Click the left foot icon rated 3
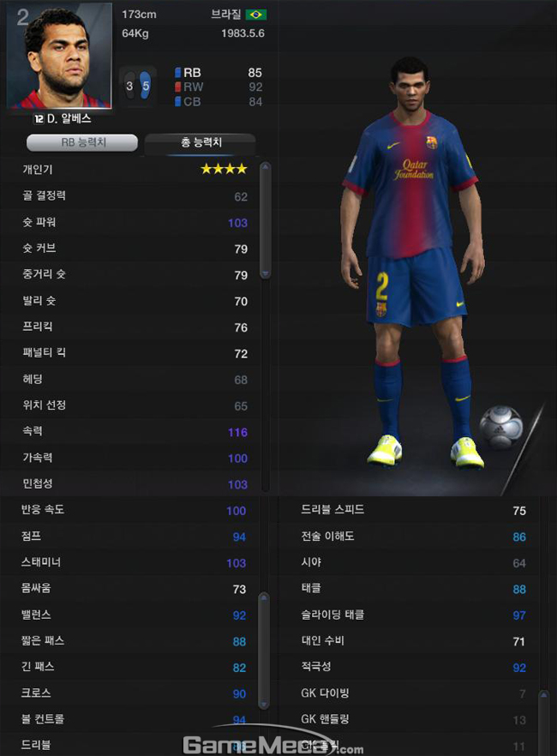The height and width of the screenshot is (756, 557). tap(129, 86)
